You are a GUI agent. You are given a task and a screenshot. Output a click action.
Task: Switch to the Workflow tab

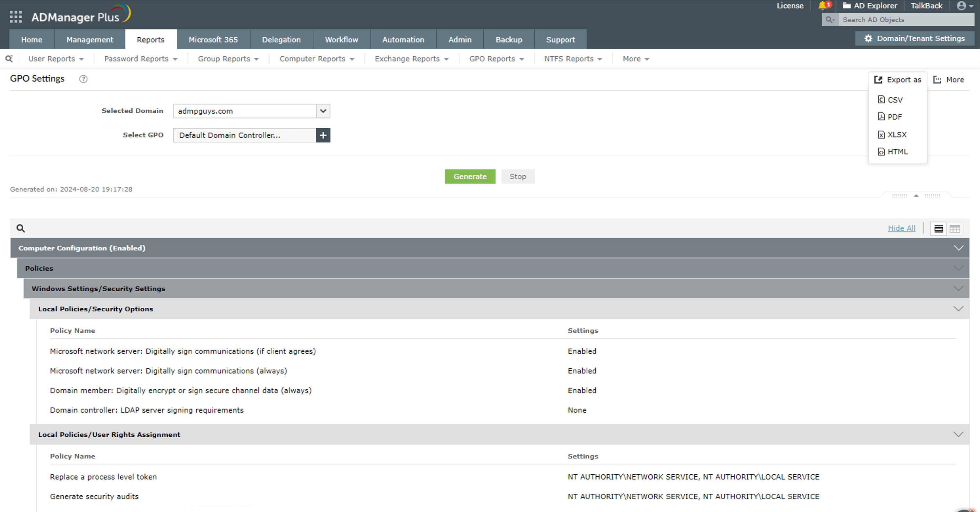point(341,39)
